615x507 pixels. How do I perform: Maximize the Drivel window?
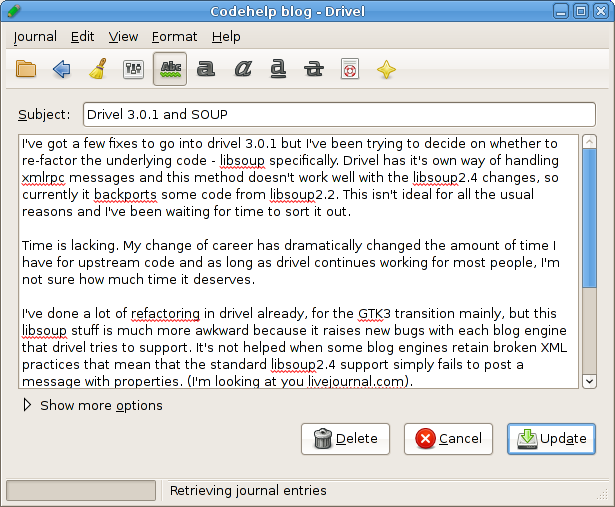pyautogui.click(x=581, y=11)
